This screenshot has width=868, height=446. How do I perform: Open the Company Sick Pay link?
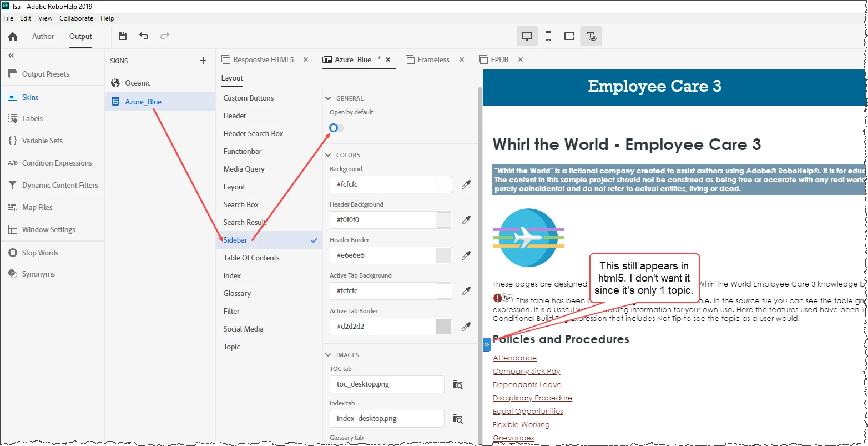(x=526, y=372)
